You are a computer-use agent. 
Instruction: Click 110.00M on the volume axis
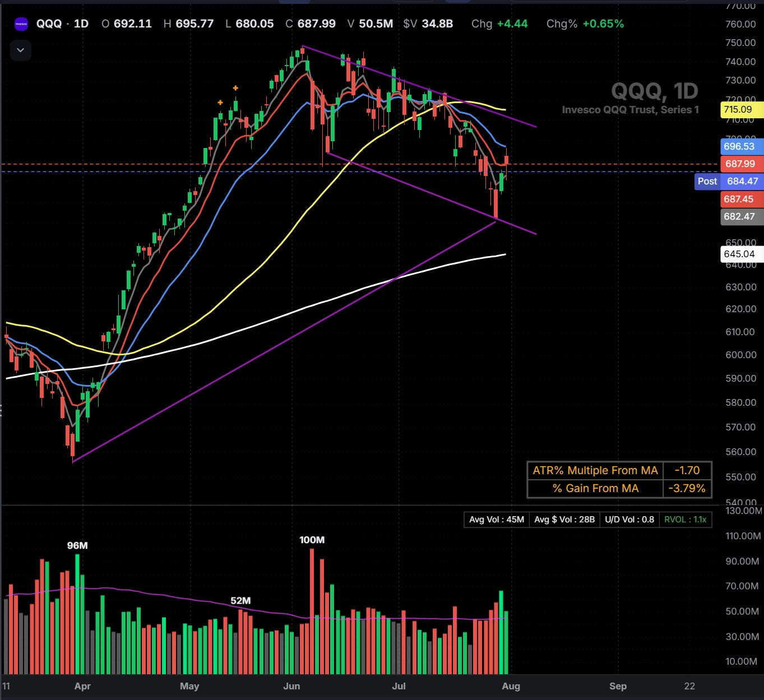(x=743, y=536)
